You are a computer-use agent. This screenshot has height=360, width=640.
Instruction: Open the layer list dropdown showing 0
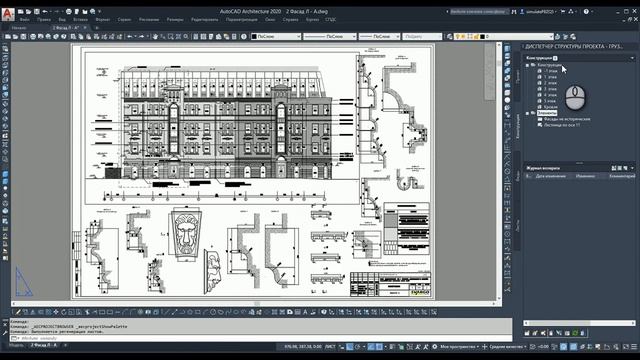(x=504, y=37)
